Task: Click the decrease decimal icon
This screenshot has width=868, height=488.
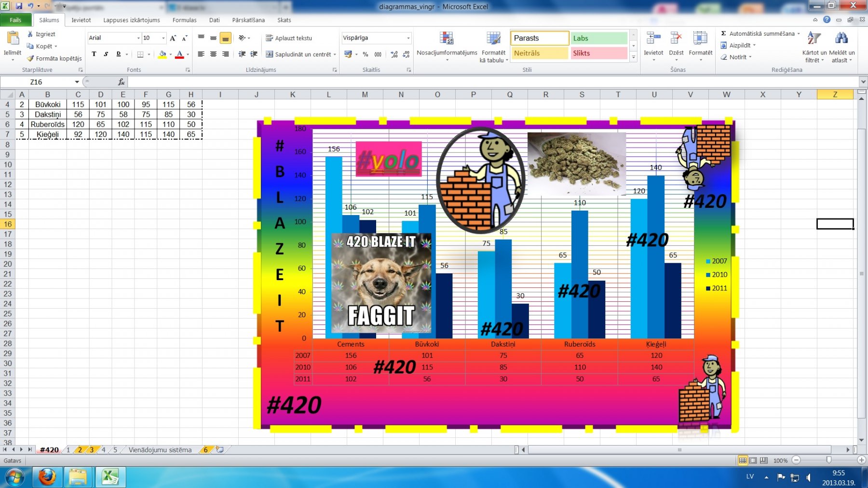Action: [406, 54]
